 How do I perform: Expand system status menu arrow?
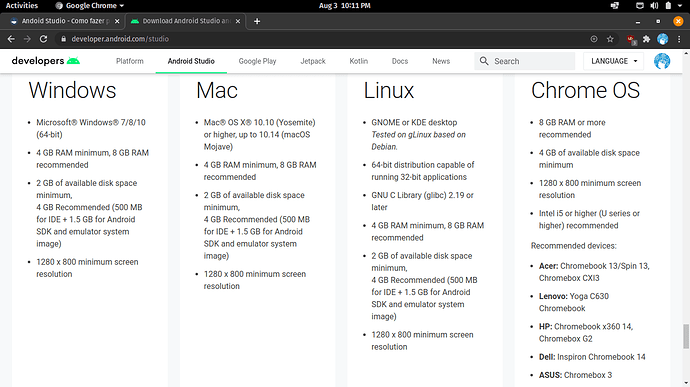pyautogui.click(x=680, y=6)
